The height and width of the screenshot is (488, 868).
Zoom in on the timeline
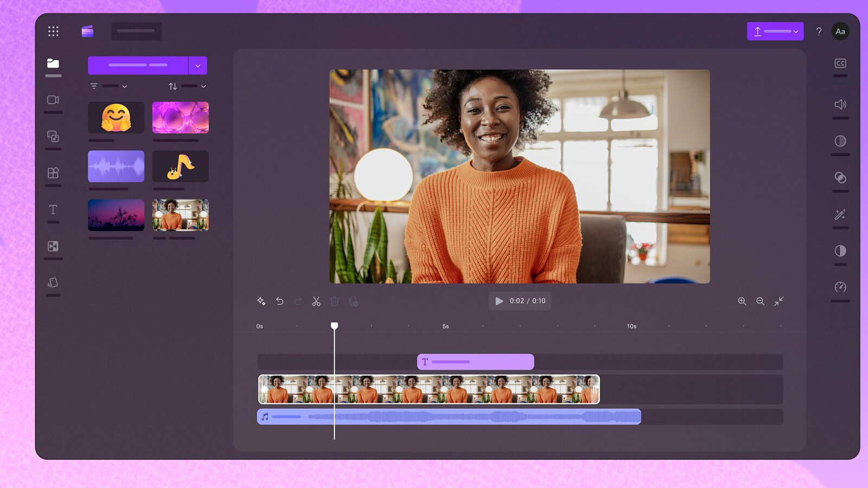[742, 301]
